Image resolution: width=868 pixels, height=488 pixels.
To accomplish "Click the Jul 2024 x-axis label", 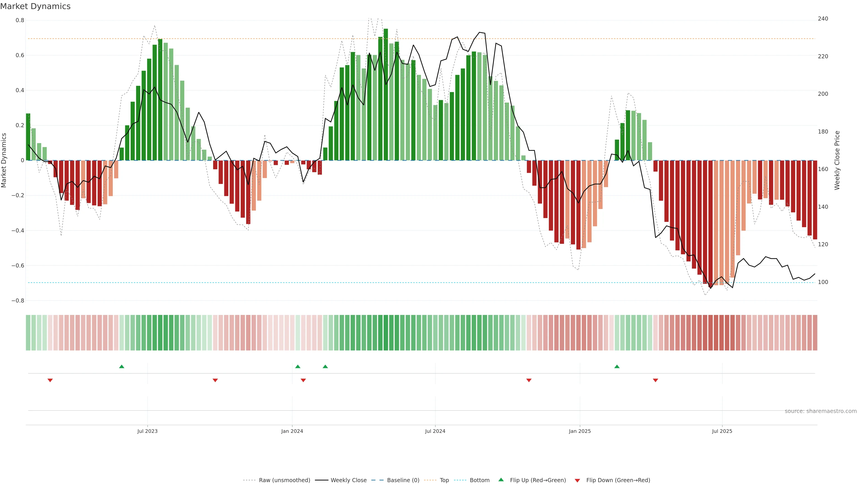I will tap(435, 431).
